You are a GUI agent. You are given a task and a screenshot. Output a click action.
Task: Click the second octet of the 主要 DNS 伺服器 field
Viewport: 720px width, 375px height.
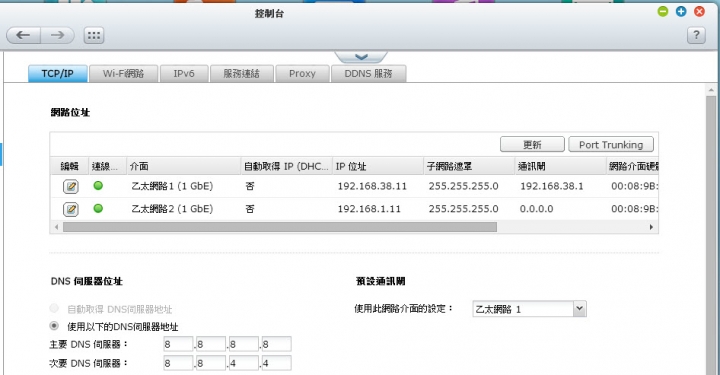coord(211,344)
